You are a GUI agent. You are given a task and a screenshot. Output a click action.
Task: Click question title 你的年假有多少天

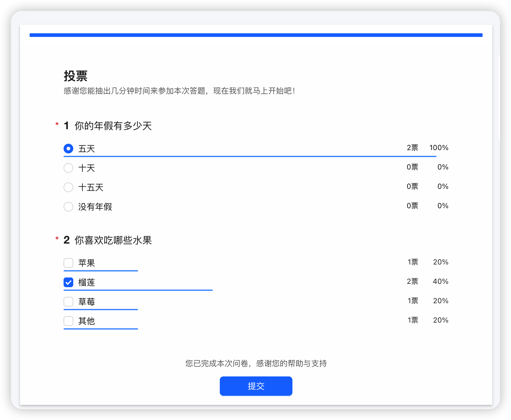113,126
